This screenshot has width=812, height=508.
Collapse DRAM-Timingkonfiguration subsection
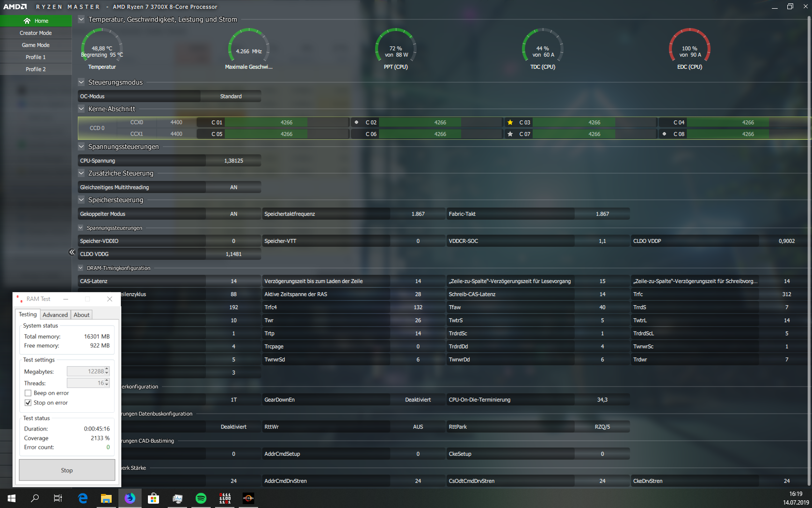coord(81,268)
